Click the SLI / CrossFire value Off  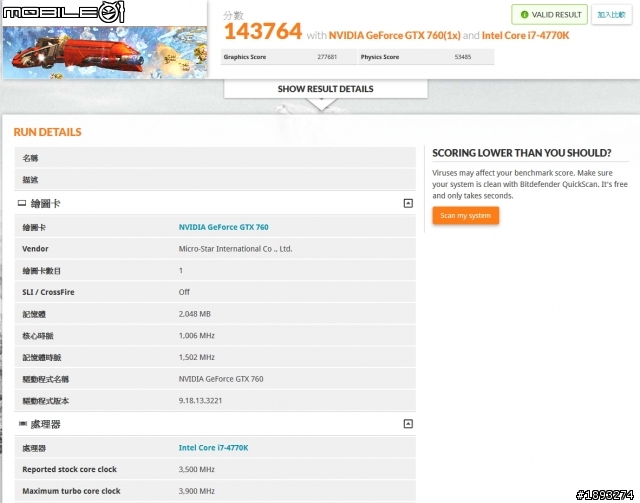coord(184,292)
